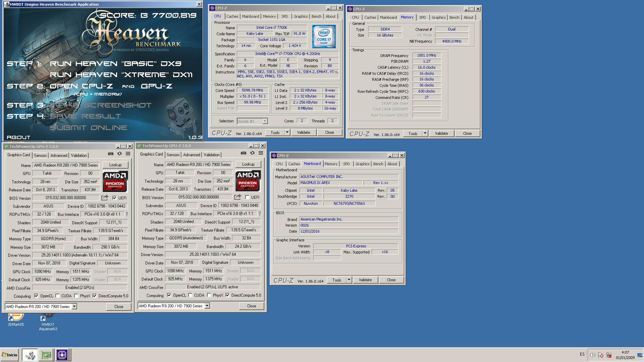
Task: Switch to Sensors tab in left GPU-Z
Action: 40,156
